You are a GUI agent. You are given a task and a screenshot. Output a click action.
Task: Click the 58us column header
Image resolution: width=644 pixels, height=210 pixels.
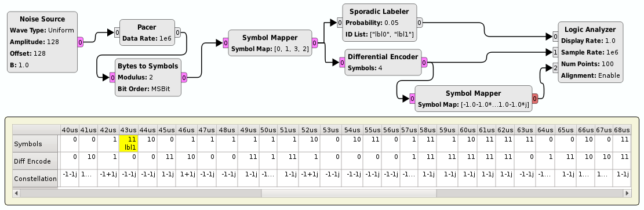tap(428, 130)
